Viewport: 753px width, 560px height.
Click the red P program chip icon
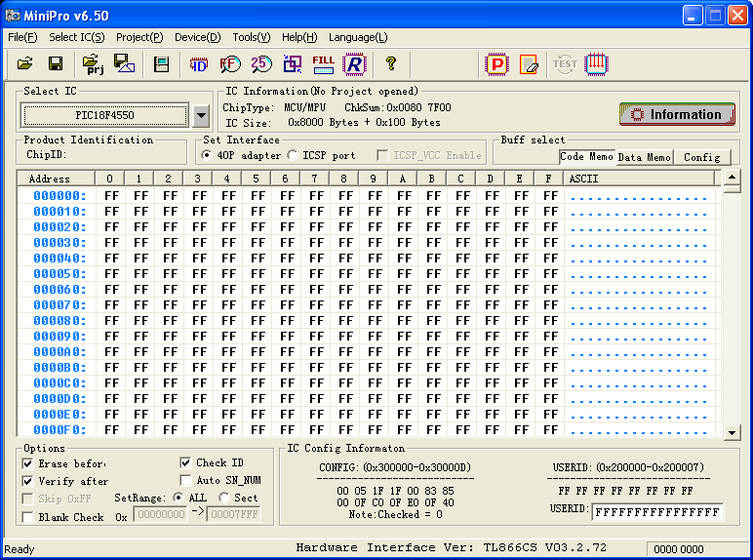497,64
